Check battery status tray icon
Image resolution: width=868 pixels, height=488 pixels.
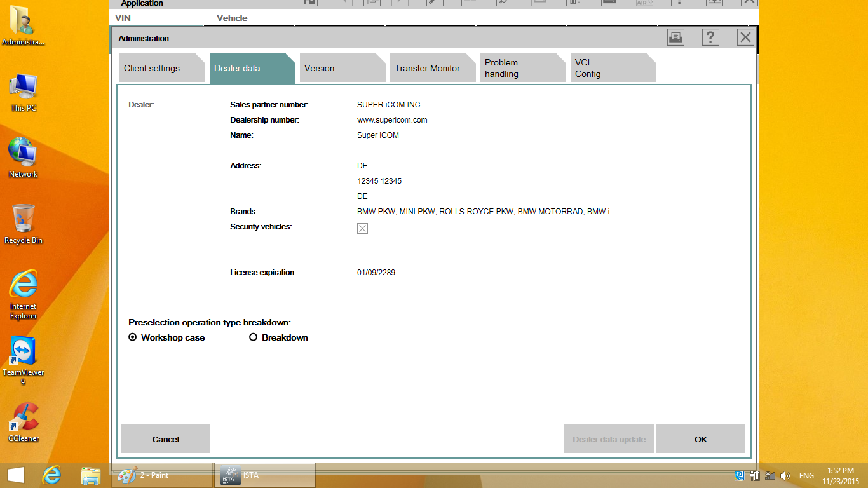pos(755,475)
